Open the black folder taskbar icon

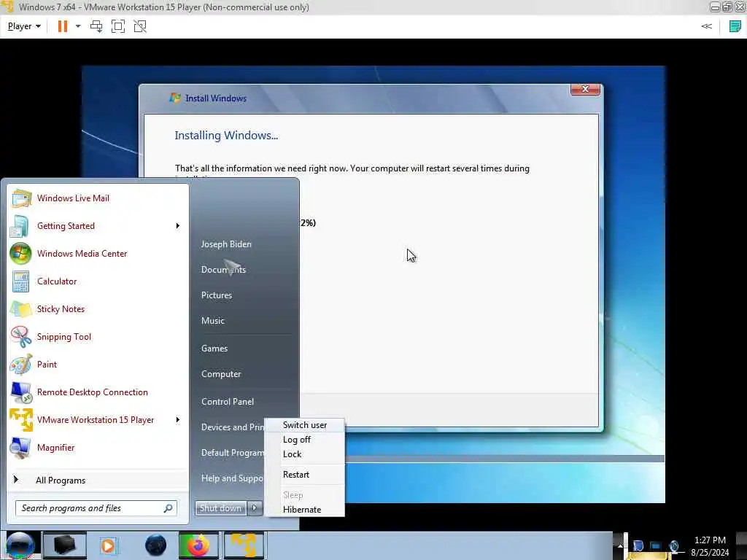coord(65,545)
